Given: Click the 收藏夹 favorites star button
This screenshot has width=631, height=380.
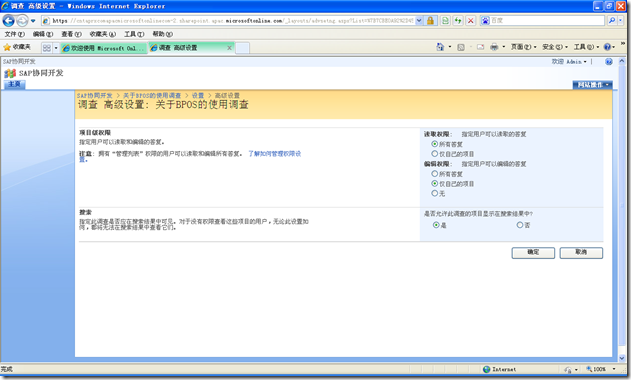Looking at the screenshot, I should click(17, 48).
